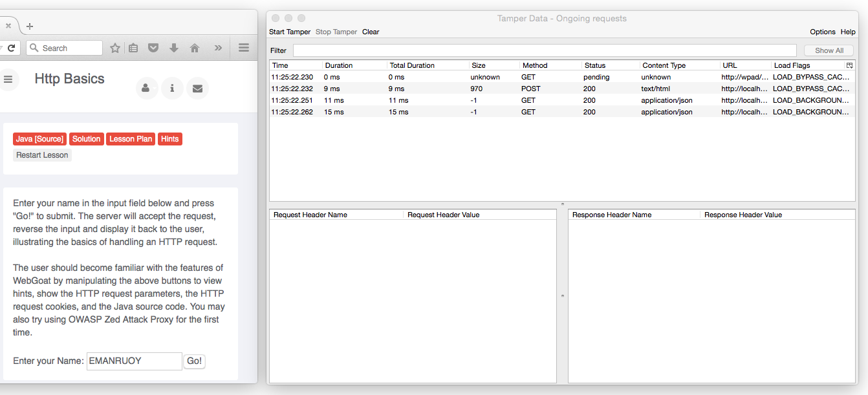This screenshot has width=868, height=395.
Task: Click the Pocket icon in toolbar
Action: click(153, 48)
